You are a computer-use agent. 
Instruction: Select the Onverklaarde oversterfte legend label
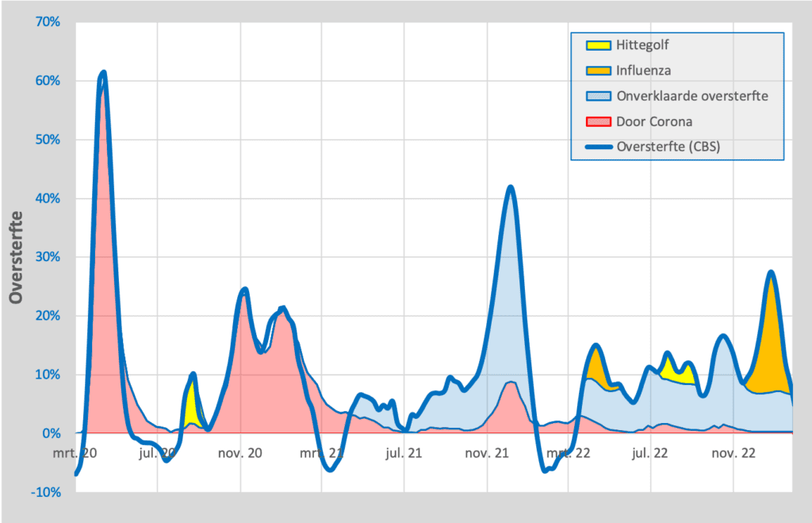(691, 96)
